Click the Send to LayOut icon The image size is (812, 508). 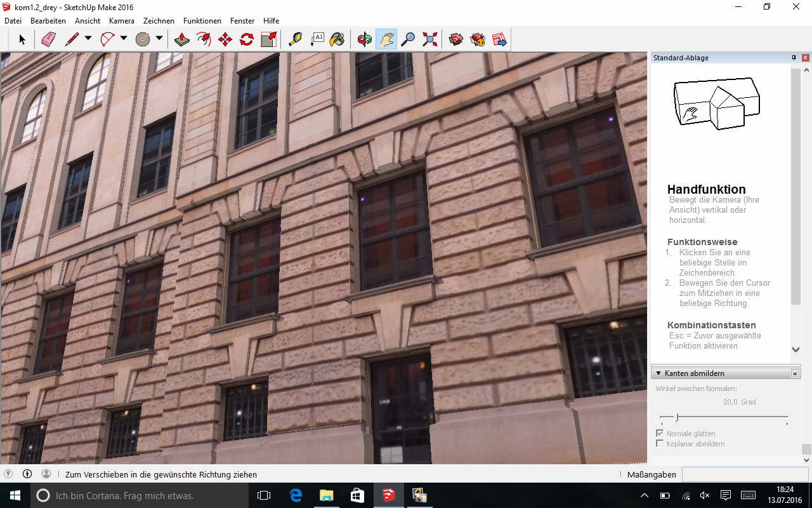click(x=499, y=39)
